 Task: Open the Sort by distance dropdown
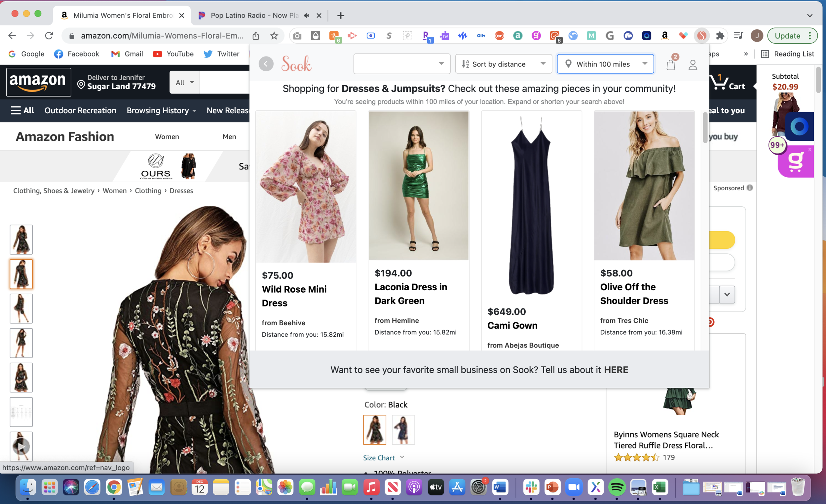pos(503,64)
